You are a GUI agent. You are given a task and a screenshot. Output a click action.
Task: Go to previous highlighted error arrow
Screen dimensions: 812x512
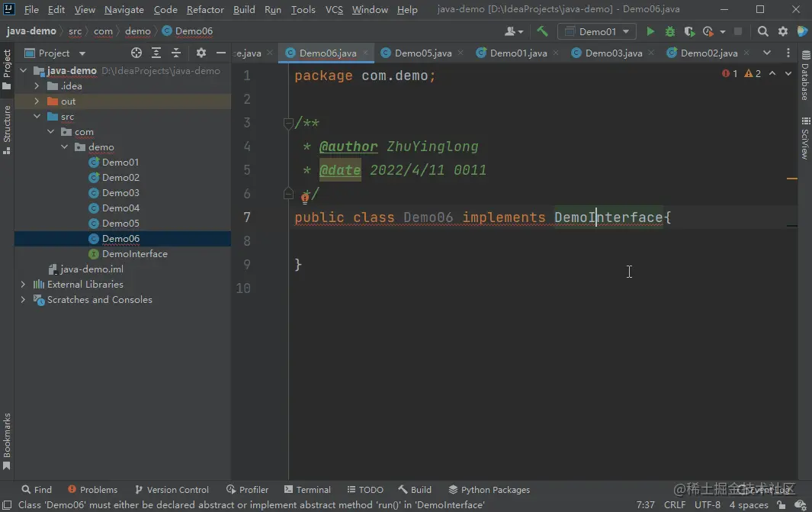(x=772, y=73)
